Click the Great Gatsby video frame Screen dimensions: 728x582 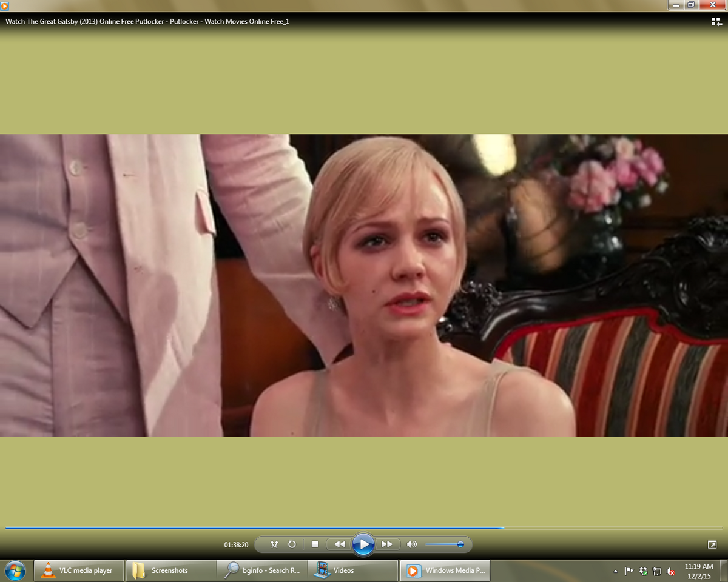pos(364,285)
